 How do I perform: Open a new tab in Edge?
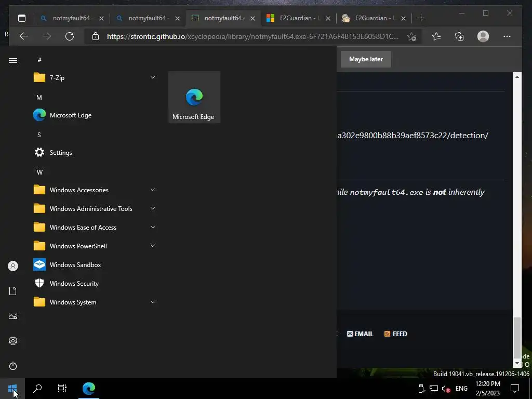coord(421,18)
